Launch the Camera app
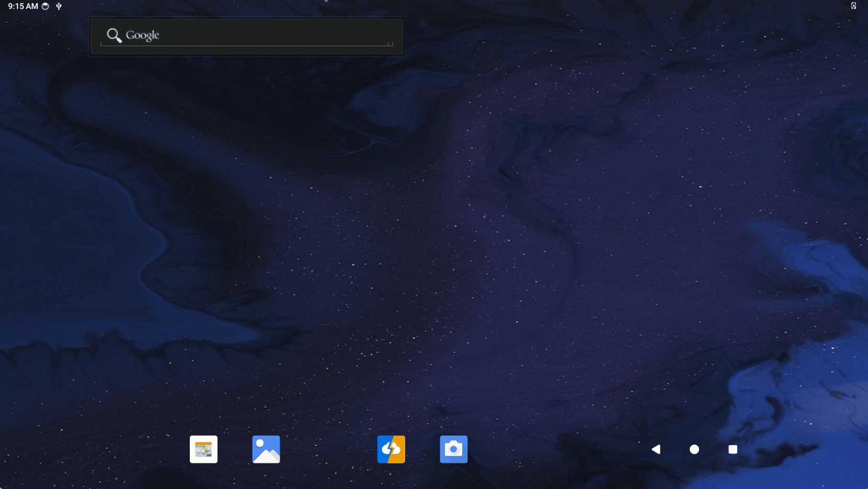This screenshot has height=489, width=868. 453,449
